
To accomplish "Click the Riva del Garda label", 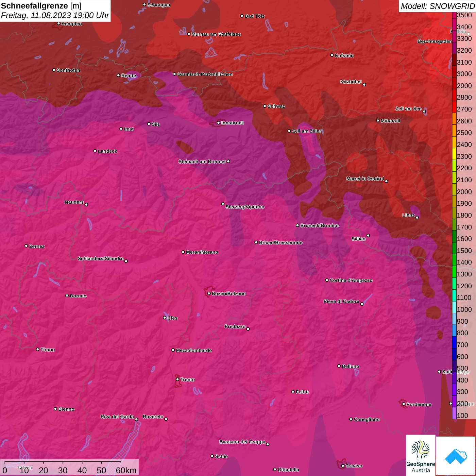I will click(117, 417).
